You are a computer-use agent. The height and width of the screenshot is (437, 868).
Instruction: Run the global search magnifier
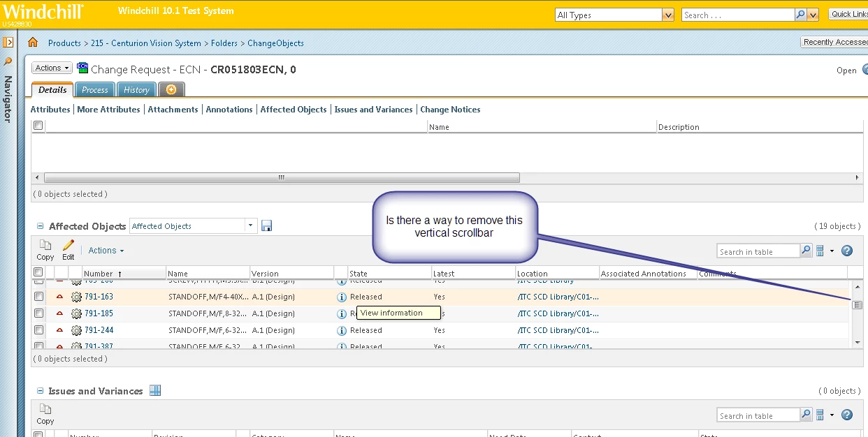coord(801,15)
